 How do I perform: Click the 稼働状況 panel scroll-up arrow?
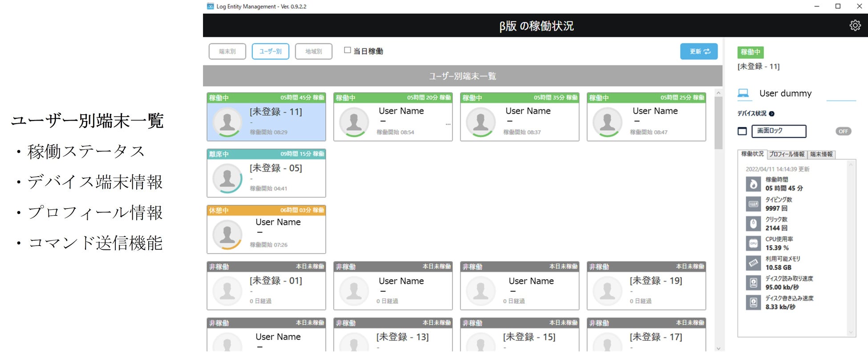click(851, 164)
